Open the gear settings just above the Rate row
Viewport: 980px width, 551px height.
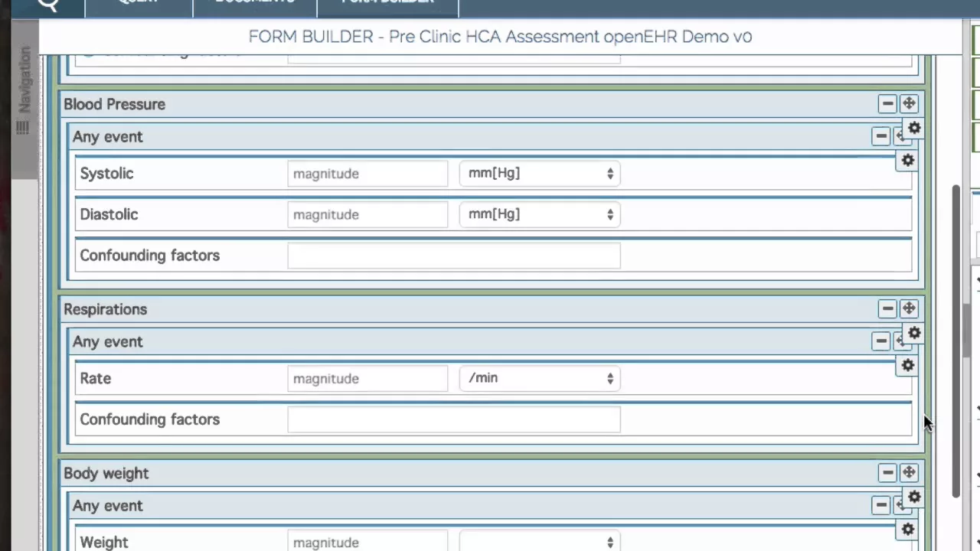point(908,366)
